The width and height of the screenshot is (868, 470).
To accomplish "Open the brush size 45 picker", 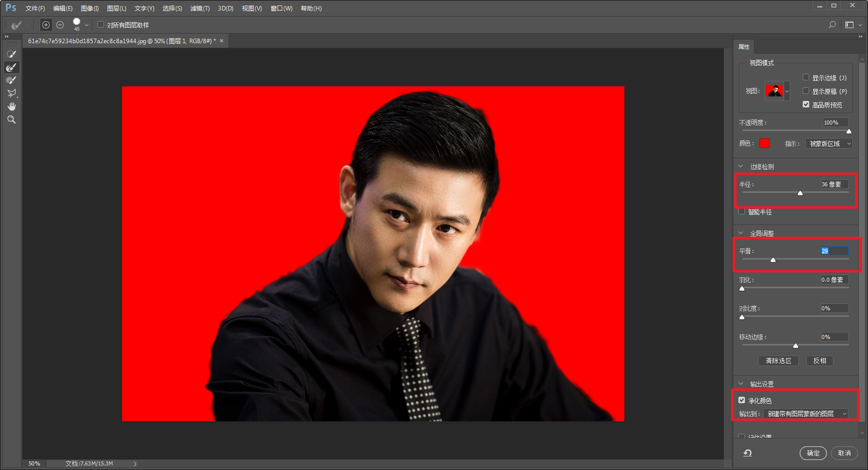I will click(x=80, y=25).
